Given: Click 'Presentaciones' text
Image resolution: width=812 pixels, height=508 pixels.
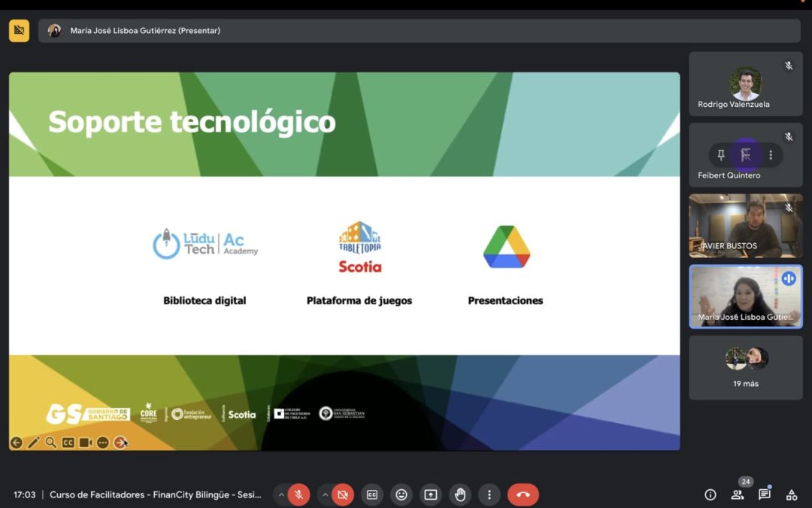Looking at the screenshot, I should (x=505, y=300).
